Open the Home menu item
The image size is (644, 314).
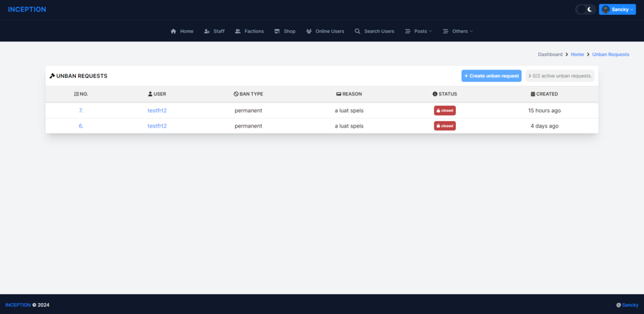pos(182,31)
